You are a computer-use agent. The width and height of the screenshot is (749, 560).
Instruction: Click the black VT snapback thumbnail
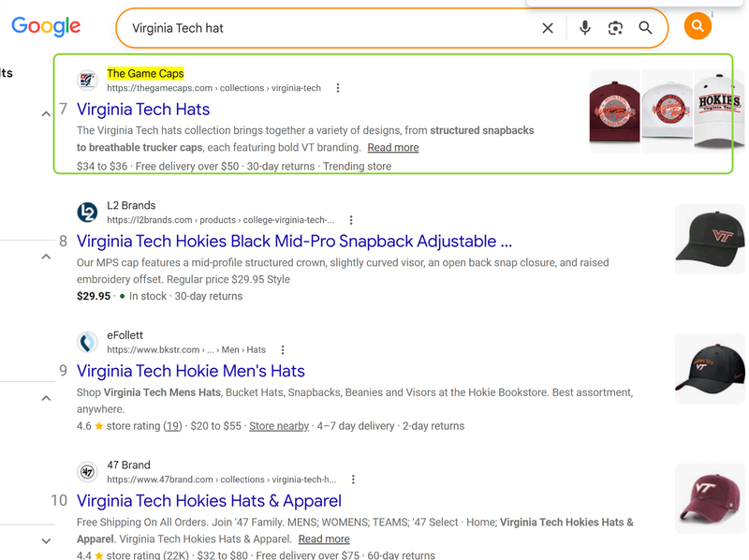(x=710, y=239)
